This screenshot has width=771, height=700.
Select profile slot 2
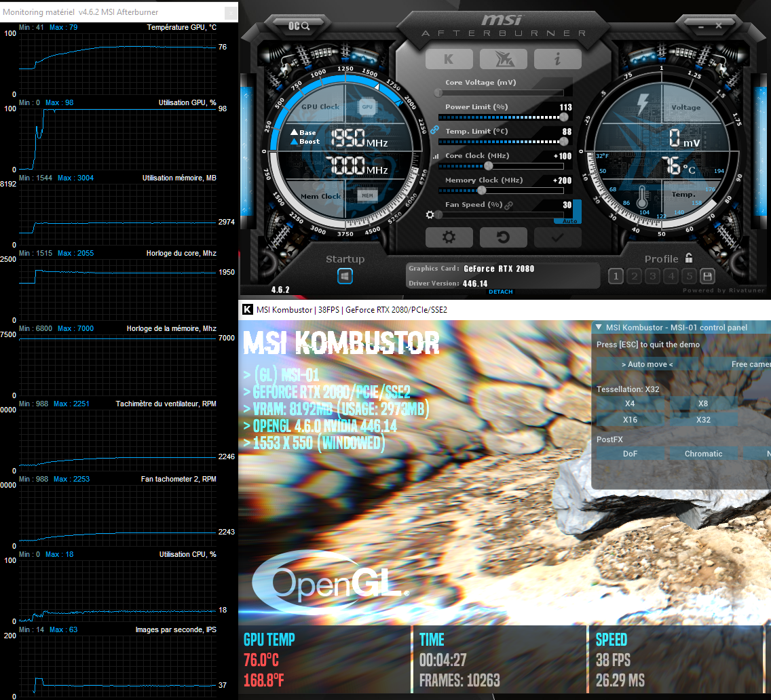(x=635, y=276)
